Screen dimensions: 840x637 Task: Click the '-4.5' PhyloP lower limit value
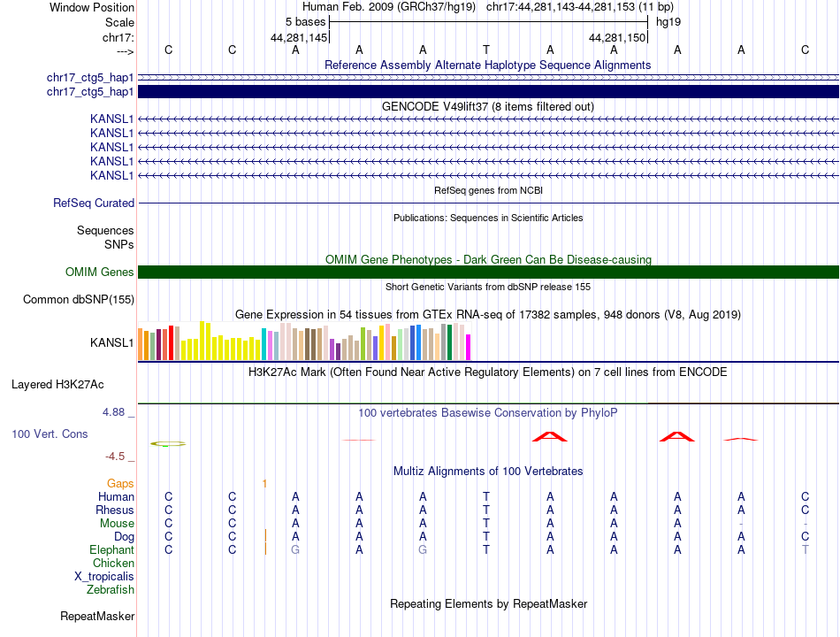click(x=115, y=457)
